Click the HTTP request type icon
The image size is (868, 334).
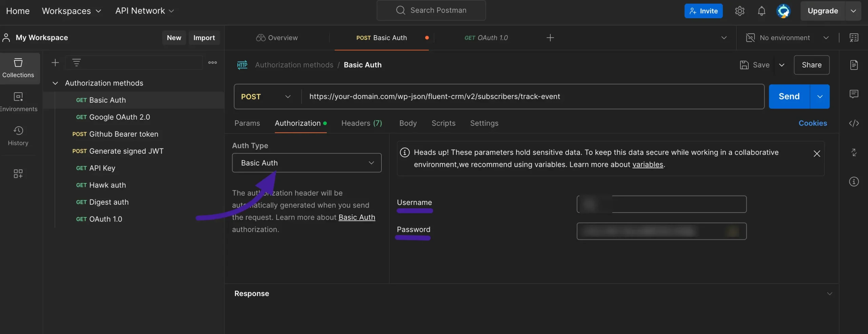(242, 65)
